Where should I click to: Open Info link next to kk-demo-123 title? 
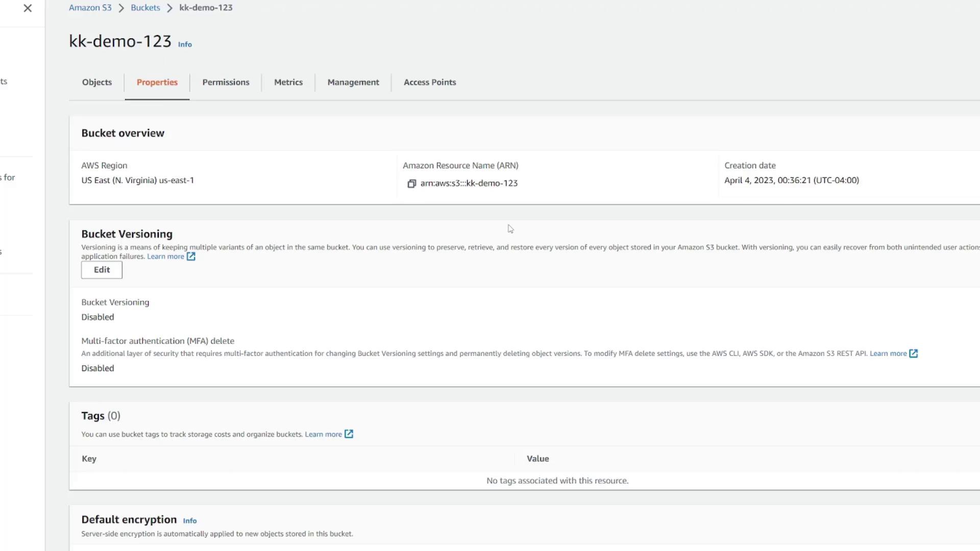point(185,44)
